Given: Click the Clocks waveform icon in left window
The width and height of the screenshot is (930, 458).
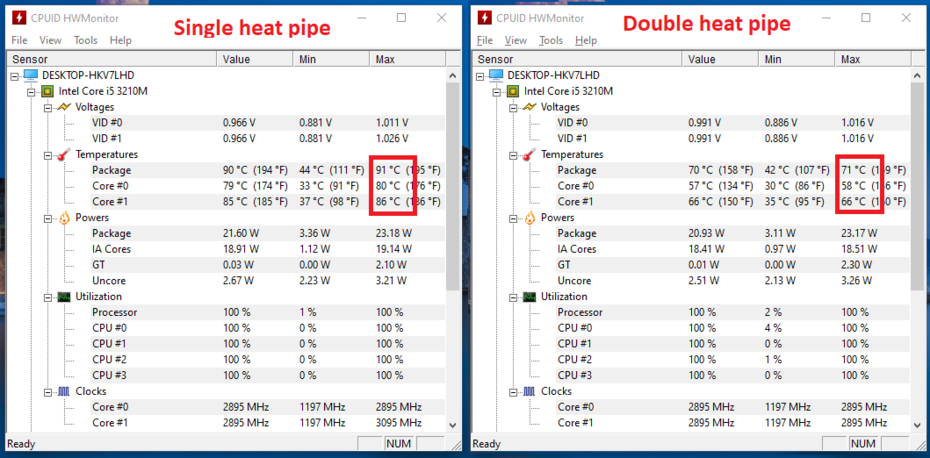Looking at the screenshot, I should [x=63, y=392].
